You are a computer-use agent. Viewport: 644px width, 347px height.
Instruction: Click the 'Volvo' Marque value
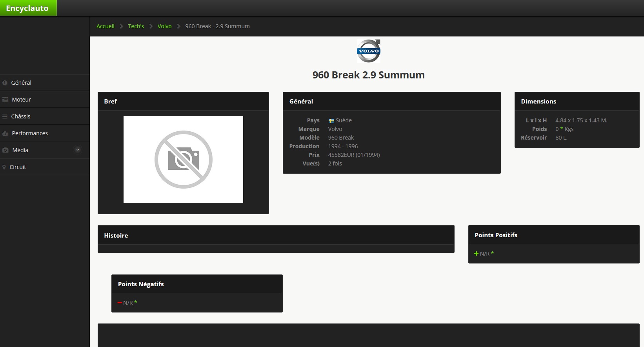coord(335,129)
